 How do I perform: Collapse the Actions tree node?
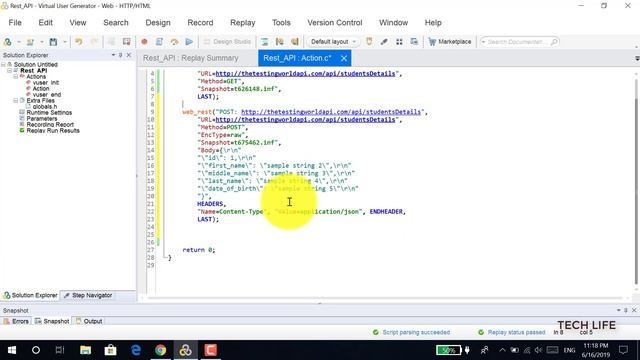coord(16,76)
